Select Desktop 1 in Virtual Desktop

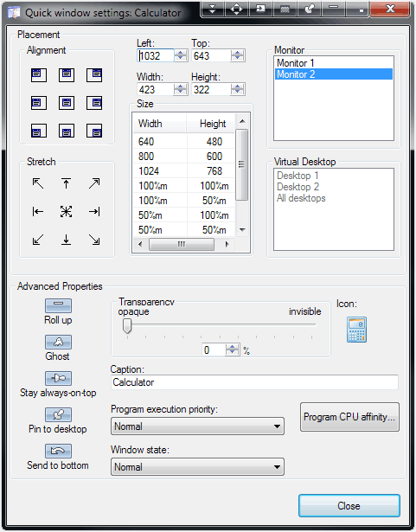pyautogui.click(x=334, y=176)
